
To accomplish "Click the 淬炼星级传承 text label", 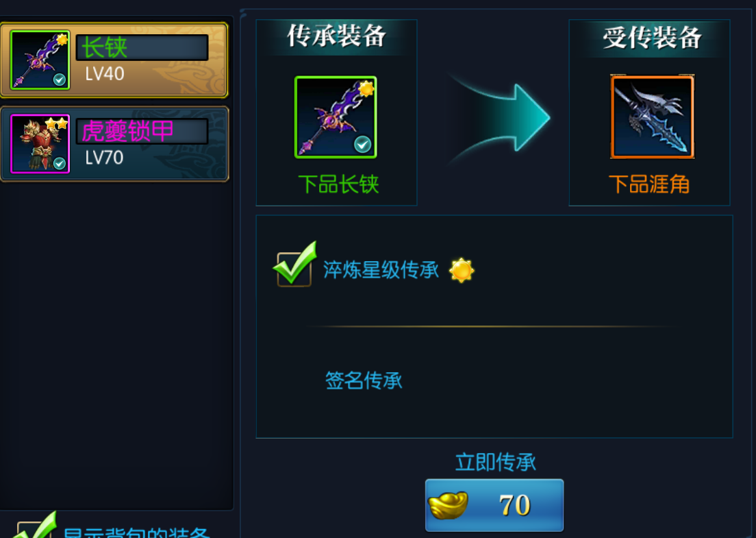I will click(x=381, y=270).
